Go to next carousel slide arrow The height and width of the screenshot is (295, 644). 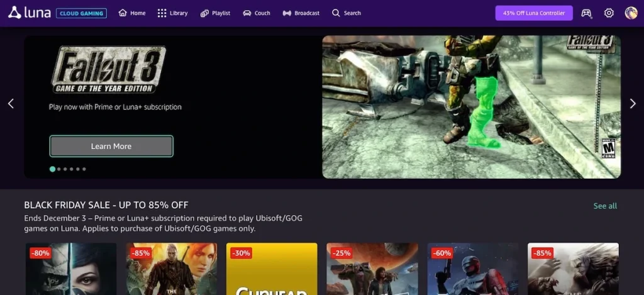633,104
